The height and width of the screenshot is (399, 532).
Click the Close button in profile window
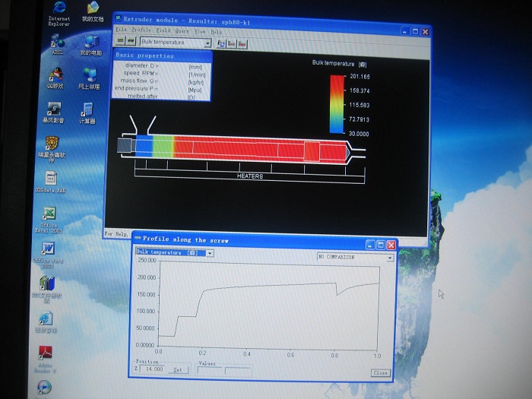[x=380, y=373]
